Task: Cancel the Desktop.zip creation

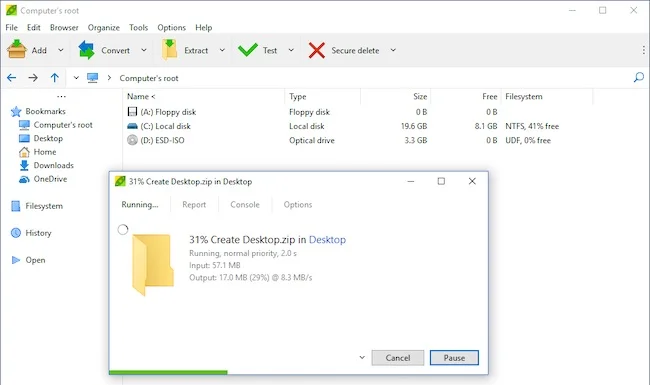Action: click(398, 358)
